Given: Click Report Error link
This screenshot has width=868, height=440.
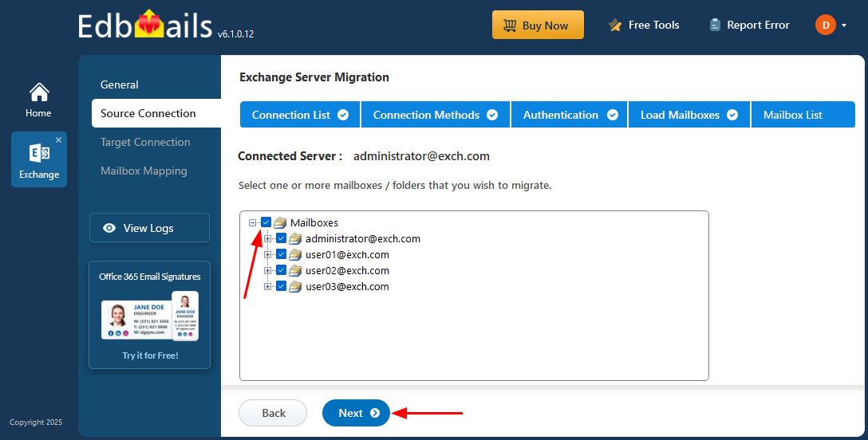Looking at the screenshot, I should click(x=750, y=25).
